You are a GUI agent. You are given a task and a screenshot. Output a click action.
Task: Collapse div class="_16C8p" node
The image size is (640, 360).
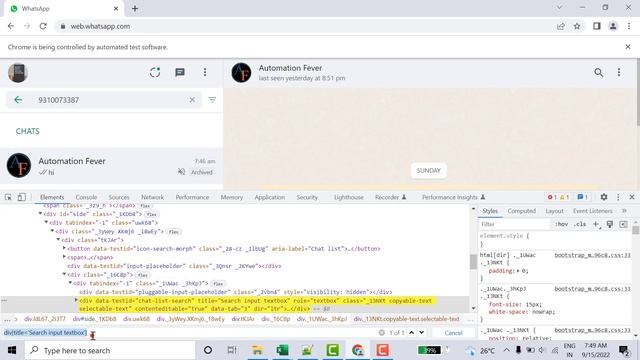click(64, 274)
